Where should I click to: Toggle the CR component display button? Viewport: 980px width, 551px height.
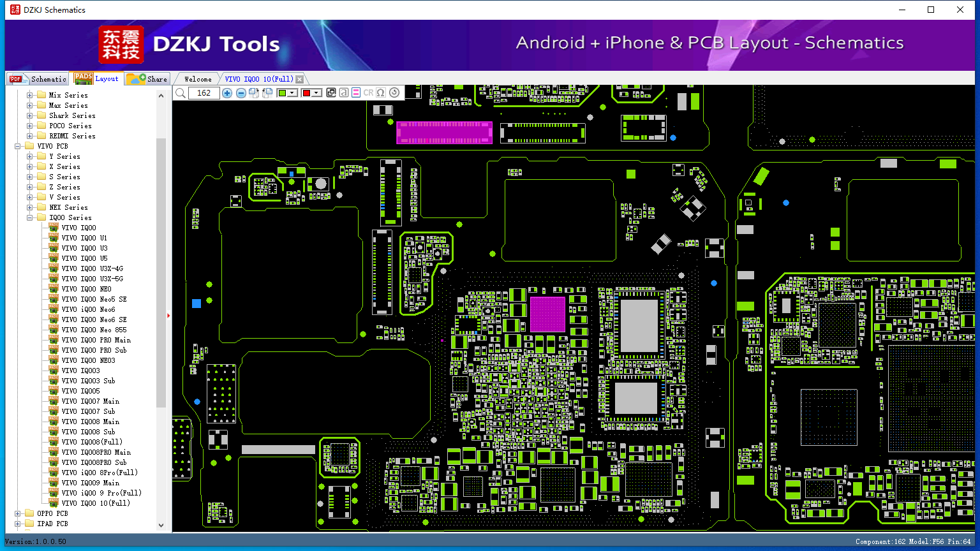click(369, 93)
